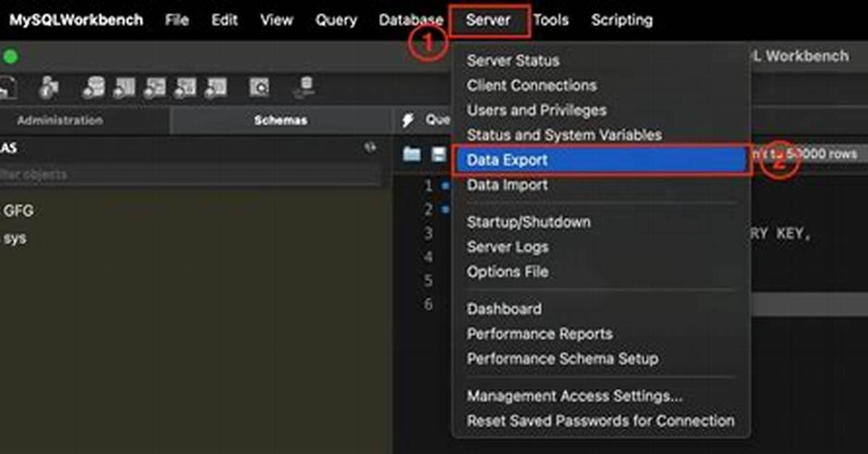Open the File menu

coord(176,20)
